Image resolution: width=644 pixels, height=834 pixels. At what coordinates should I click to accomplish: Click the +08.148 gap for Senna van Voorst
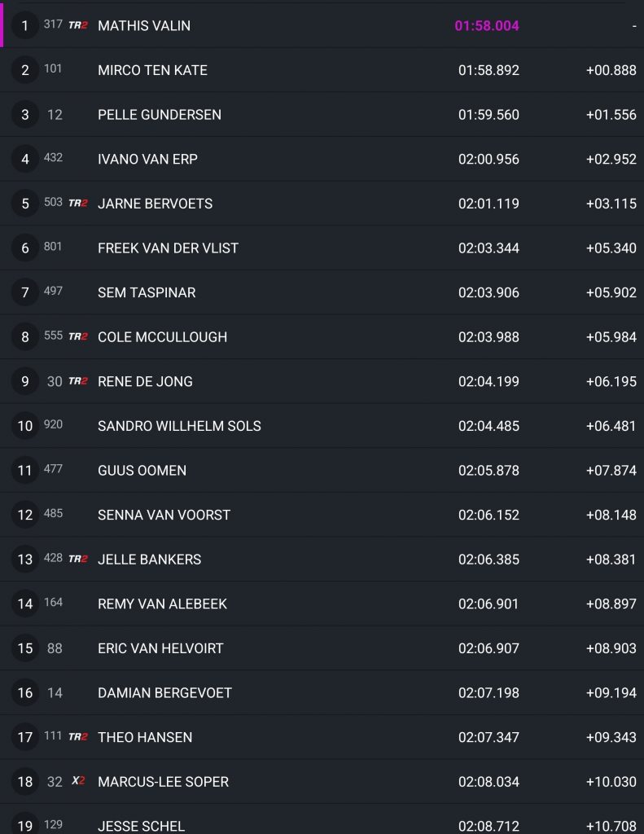point(611,515)
